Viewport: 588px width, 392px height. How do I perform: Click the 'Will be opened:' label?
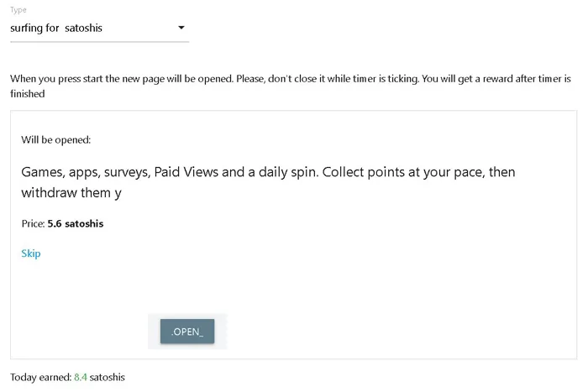(x=56, y=140)
